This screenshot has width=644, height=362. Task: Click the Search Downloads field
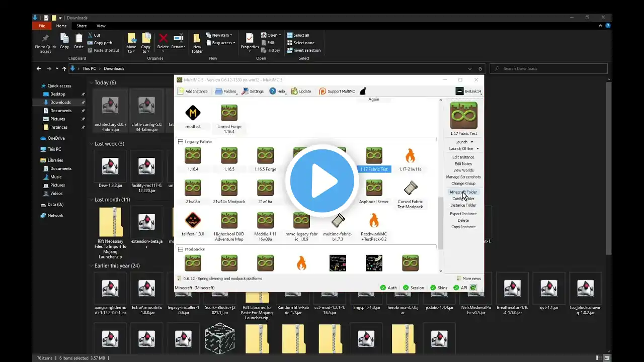coord(549,68)
